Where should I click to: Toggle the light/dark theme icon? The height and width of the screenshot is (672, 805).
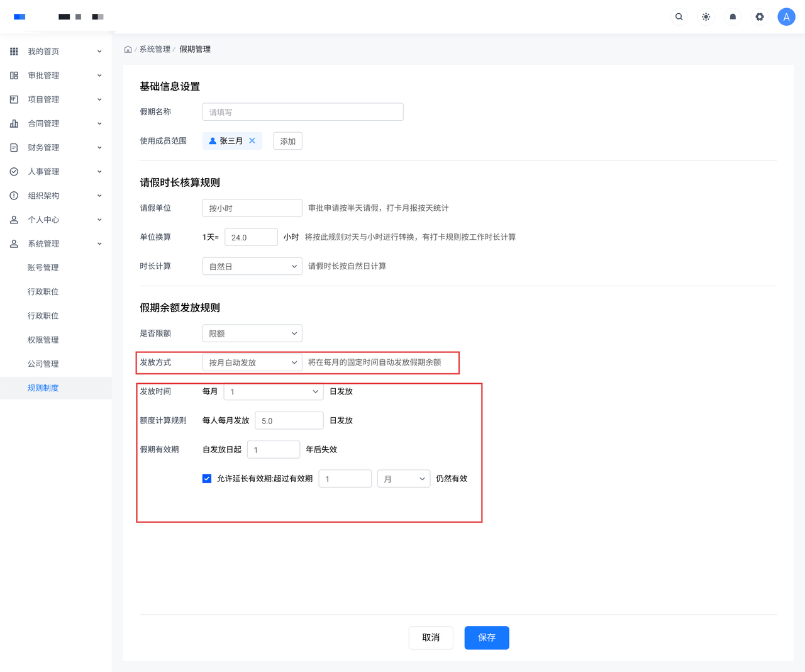[706, 17]
